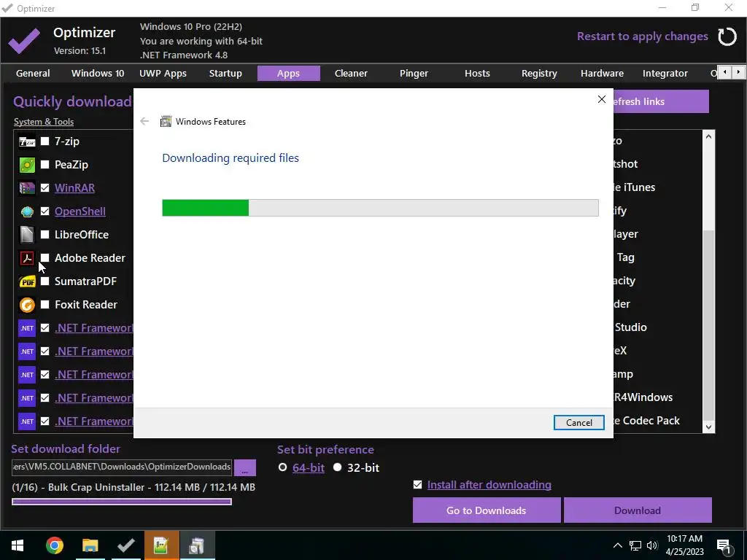Click the Adobe Reader icon
747x560 pixels.
coord(27,258)
